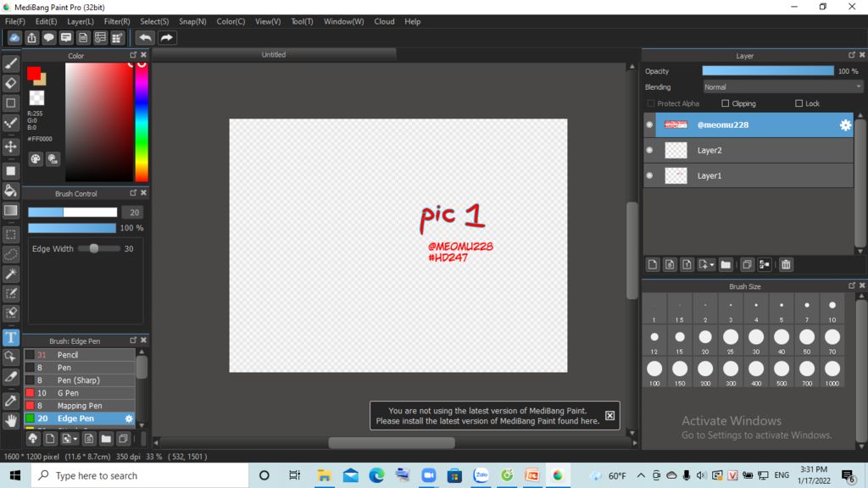Click the transparent color swatch
The image size is (868, 488).
pyautogui.click(x=36, y=98)
